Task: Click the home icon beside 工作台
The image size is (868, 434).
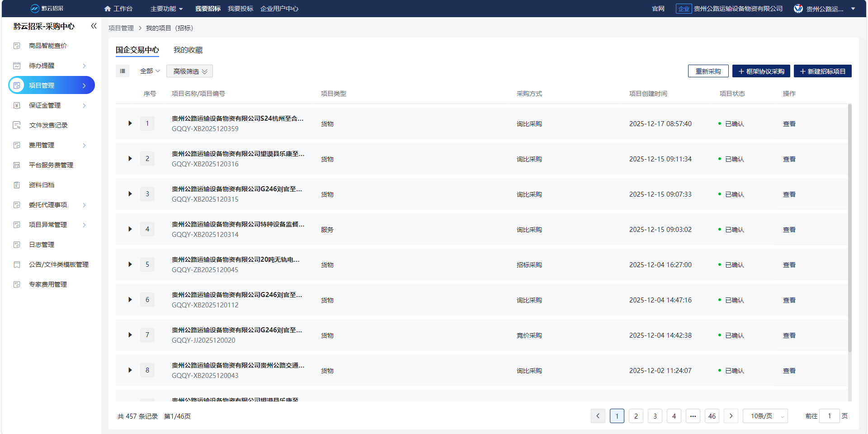Action: (108, 9)
